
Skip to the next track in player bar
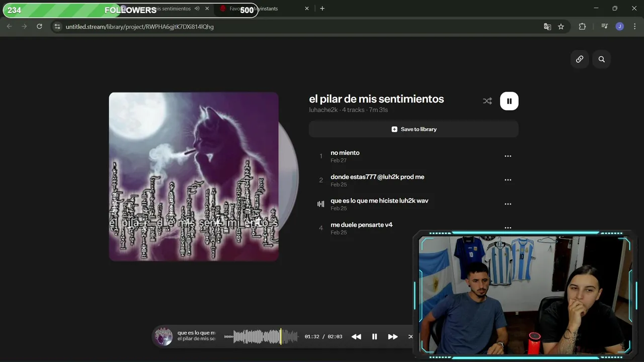[393, 337]
